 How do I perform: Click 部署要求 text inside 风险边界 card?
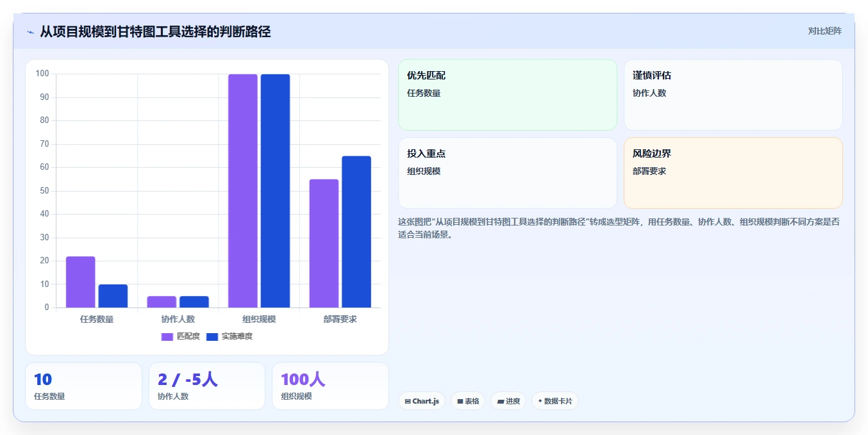649,171
